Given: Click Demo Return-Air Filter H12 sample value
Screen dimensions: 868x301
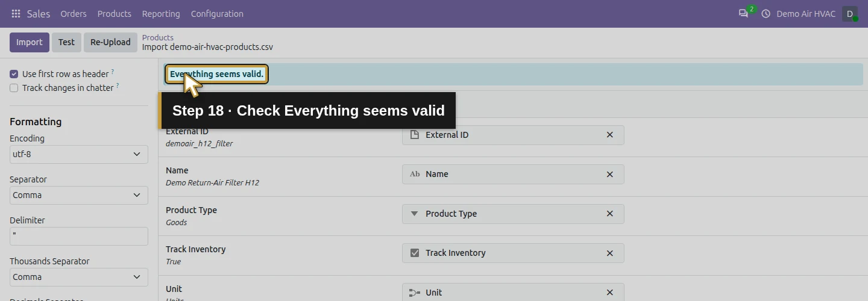Looking at the screenshot, I should pos(212,182).
